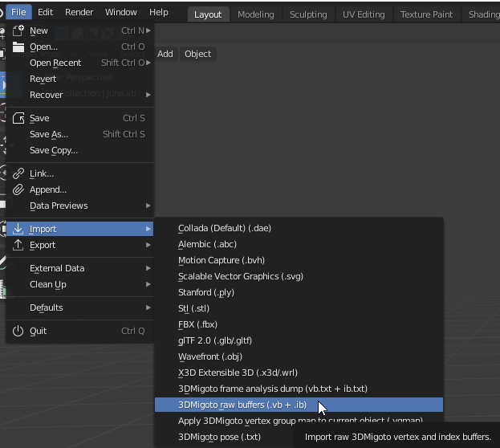Open the Edit menu
This screenshot has height=448, width=500.
45,12
